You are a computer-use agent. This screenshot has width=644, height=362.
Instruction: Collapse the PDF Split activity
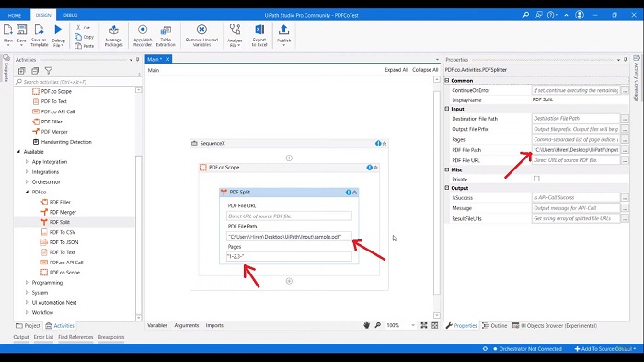tap(355, 193)
